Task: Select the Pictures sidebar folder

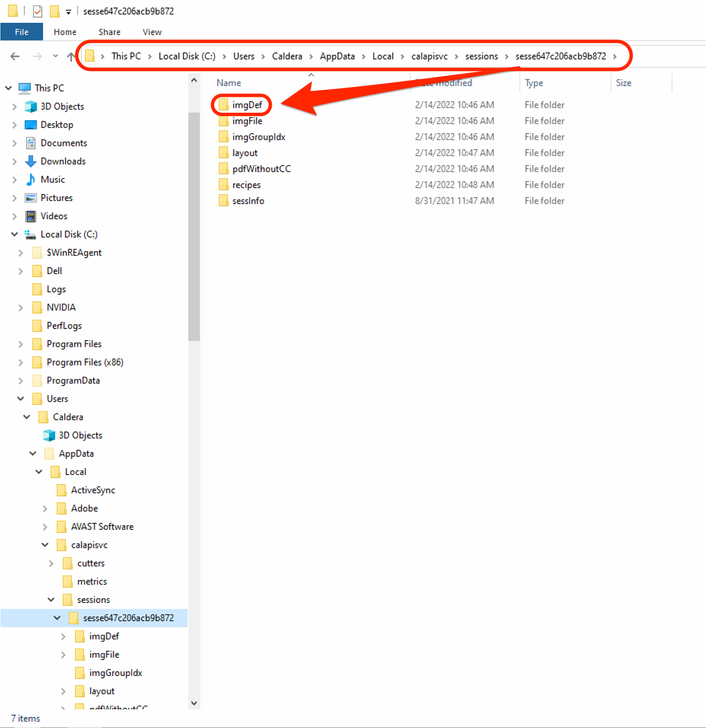Action: (57, 197)
